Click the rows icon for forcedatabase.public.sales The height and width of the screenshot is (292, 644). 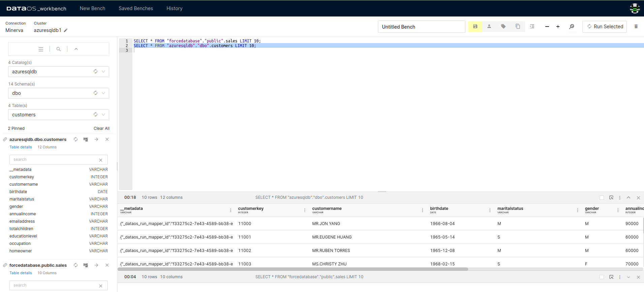(86, 265)
